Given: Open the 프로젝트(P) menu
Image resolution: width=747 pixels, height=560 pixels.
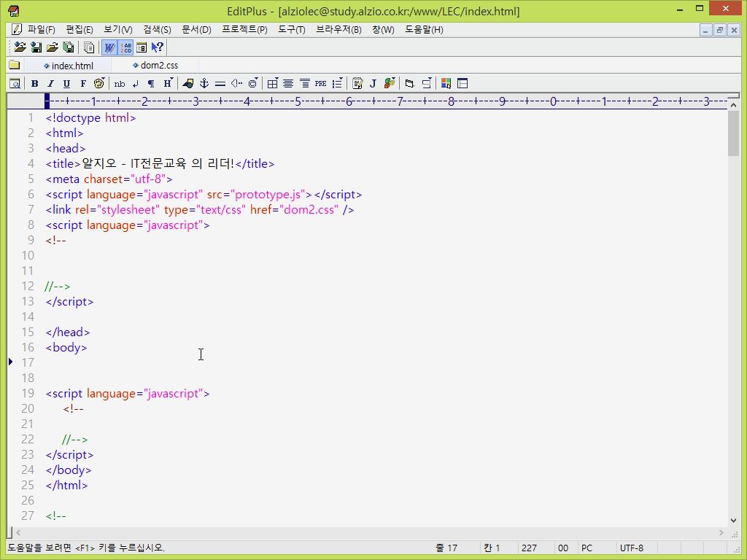Looking at the screenshot, I should (x=244, y=29).
